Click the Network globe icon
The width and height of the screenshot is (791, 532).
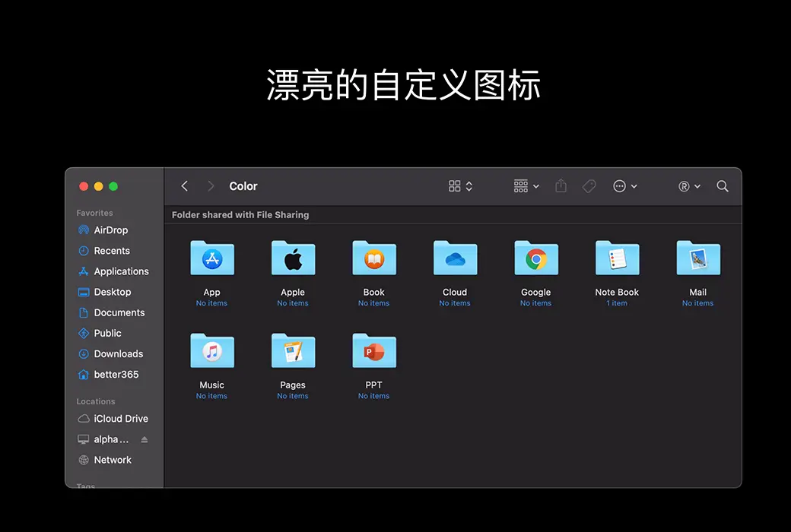pyautogui.click(x=84, y=460)
